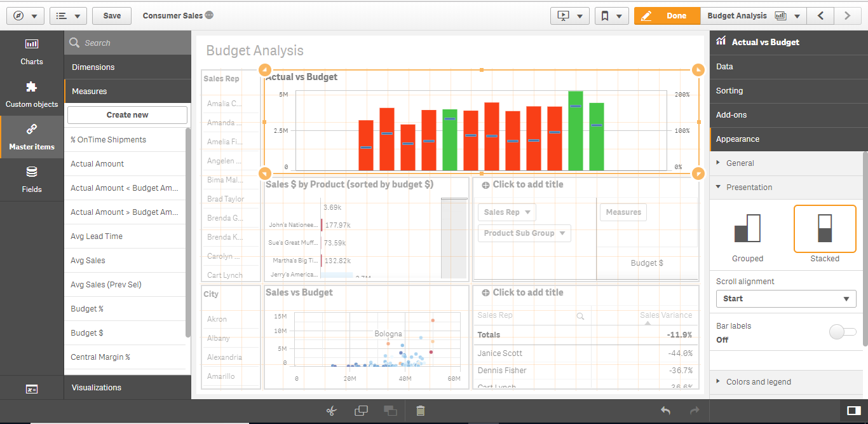Delete the selected chart with trash
Screen dimensions: 868x424
[x=420, y=411]
